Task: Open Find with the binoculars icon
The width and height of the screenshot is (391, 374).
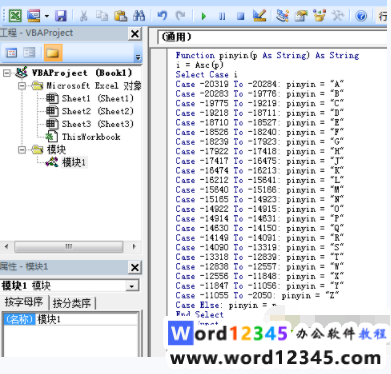Action: [139, 16]
